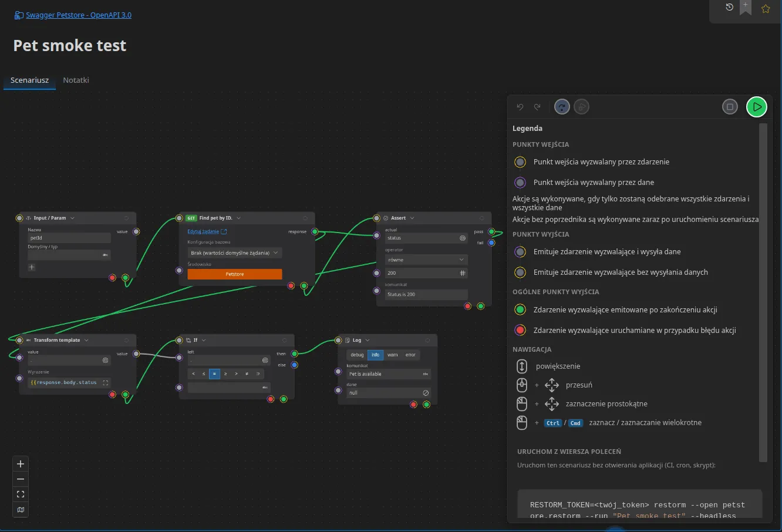Open the Swagger Petstore - OpenAPI 3.0 link
This screenshot has height=532, width=782.
click(79, 15)
